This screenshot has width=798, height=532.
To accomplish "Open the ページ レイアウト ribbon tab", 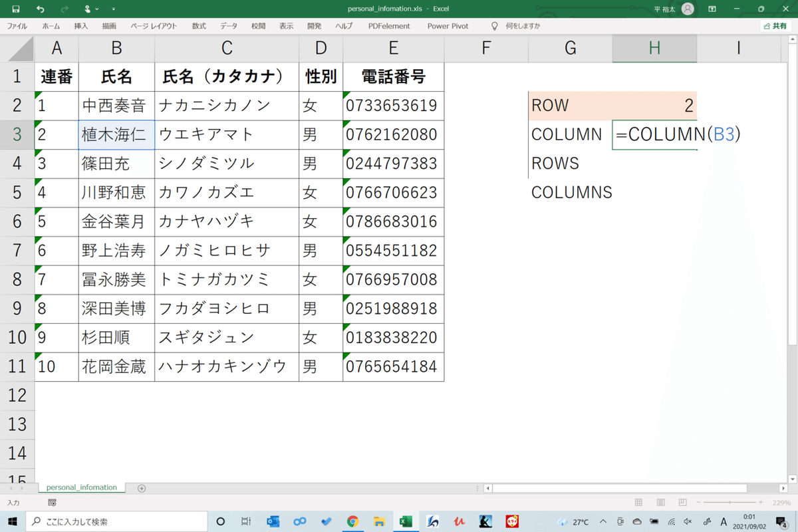I will pos(154,26).
